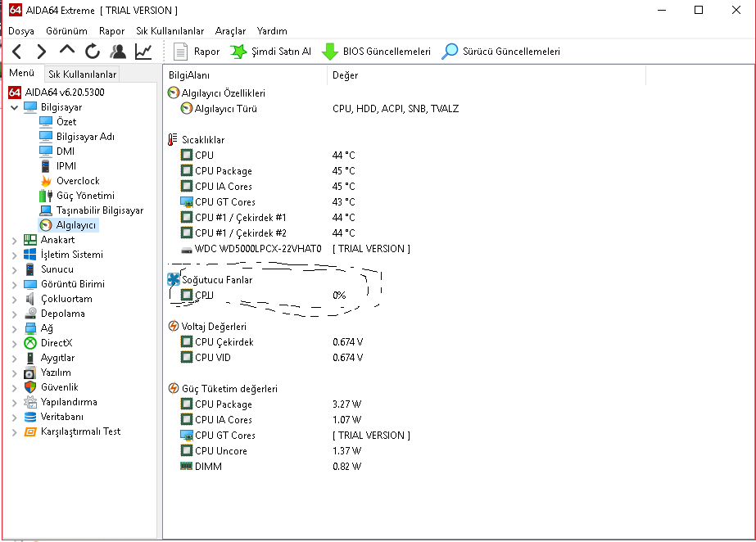This screenshot has height=542, width=756.
Task: Open the Rapor menu
Action: pyautogui.click(x=112, y=31)
